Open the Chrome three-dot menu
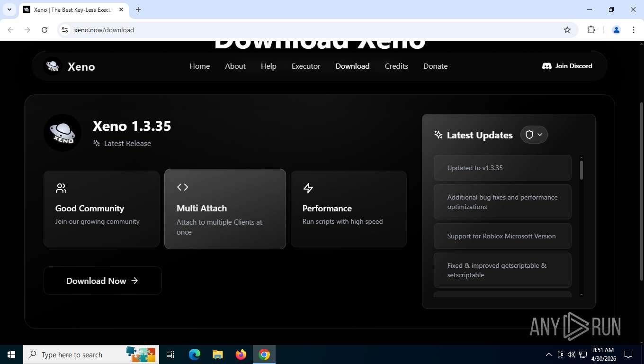The image size is (644, 364). [634, 30]
